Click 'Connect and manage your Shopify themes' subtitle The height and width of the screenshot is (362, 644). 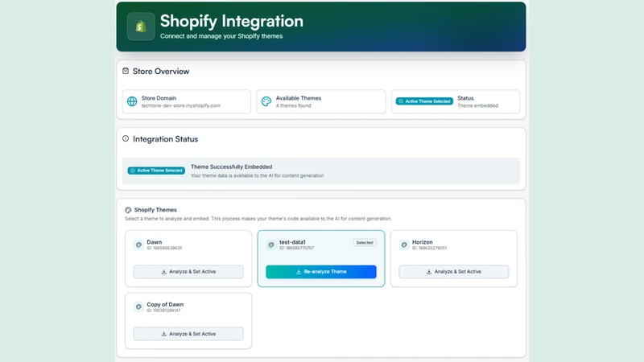coord(221,36)
